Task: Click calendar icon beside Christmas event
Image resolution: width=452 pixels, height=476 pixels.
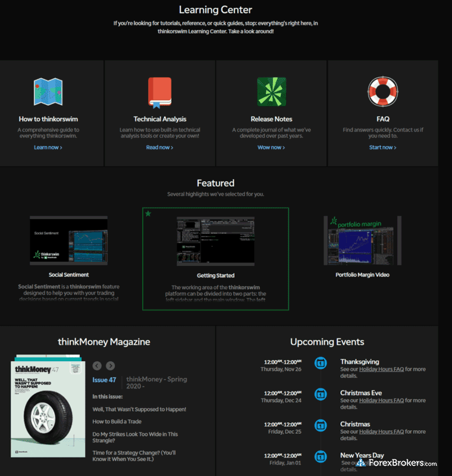Action: click(x=321, y=425)
